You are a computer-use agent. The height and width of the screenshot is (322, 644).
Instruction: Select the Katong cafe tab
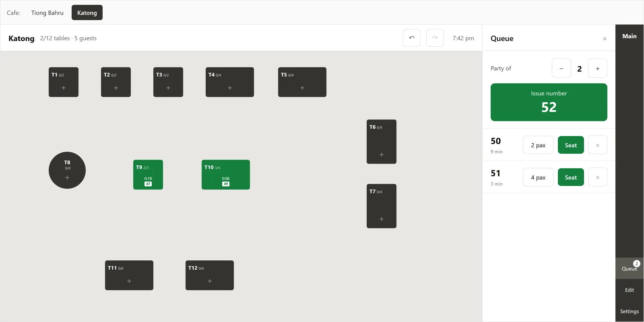pos(87,12)
